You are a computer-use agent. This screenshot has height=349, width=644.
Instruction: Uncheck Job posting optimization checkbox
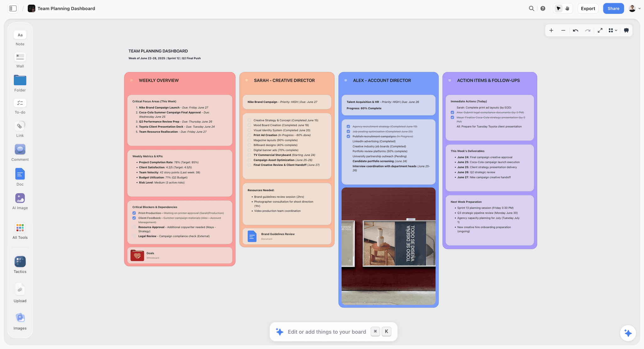(x=348, y=132)
